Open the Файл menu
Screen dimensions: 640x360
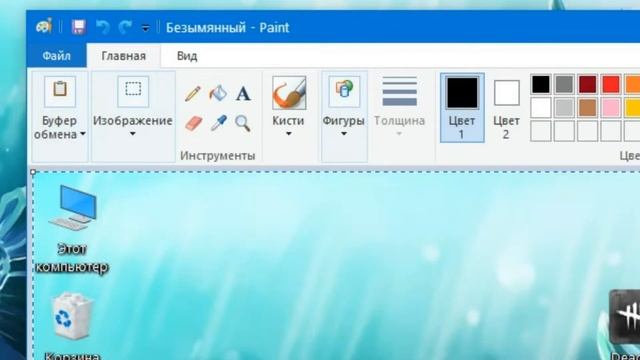[57, 56]
